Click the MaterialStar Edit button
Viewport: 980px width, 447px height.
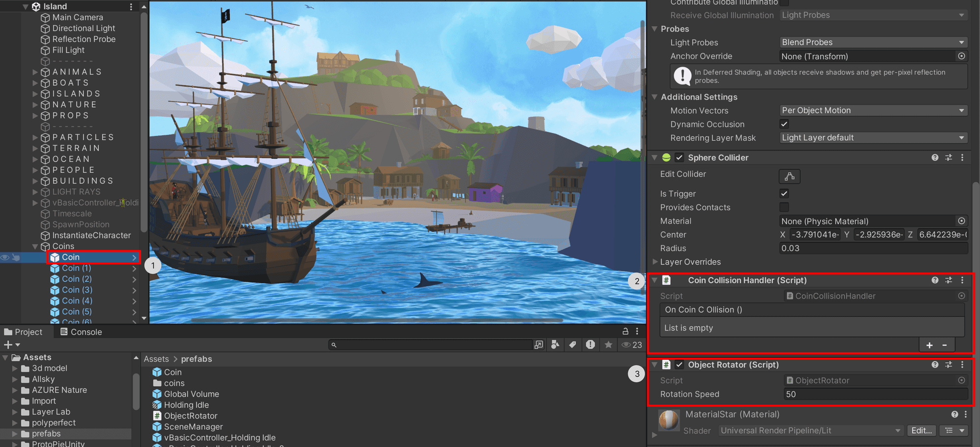[x=922, y=430]
